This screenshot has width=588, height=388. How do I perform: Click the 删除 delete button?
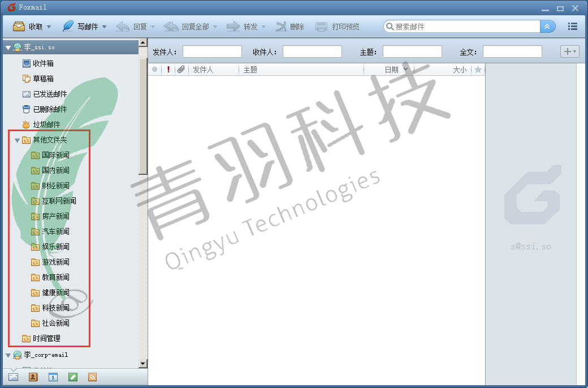coord(289,27)
